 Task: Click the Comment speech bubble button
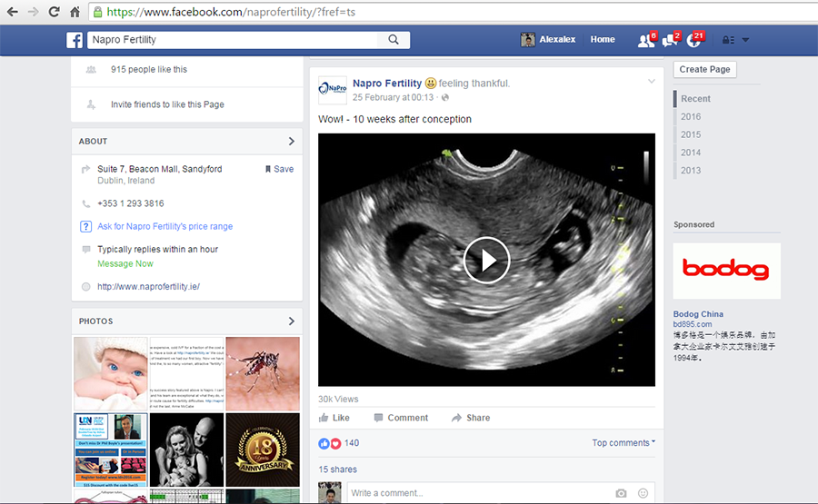401,418
